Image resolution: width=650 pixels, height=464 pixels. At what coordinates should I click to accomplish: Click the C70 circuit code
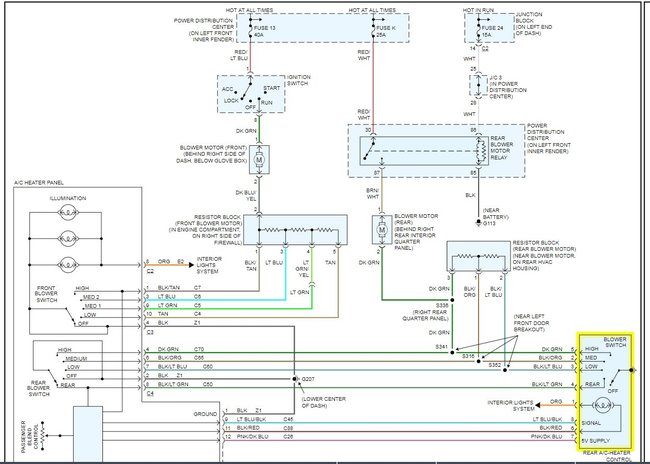(x=199, y=350)
